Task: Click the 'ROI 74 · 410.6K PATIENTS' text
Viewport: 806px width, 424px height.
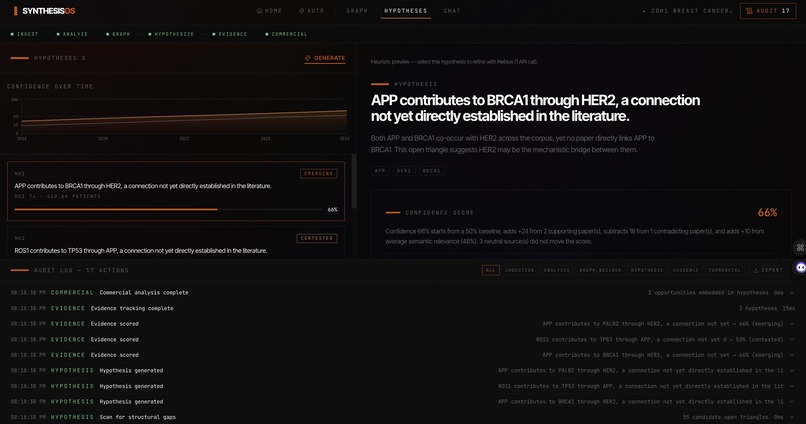Action: pos(58,196)
